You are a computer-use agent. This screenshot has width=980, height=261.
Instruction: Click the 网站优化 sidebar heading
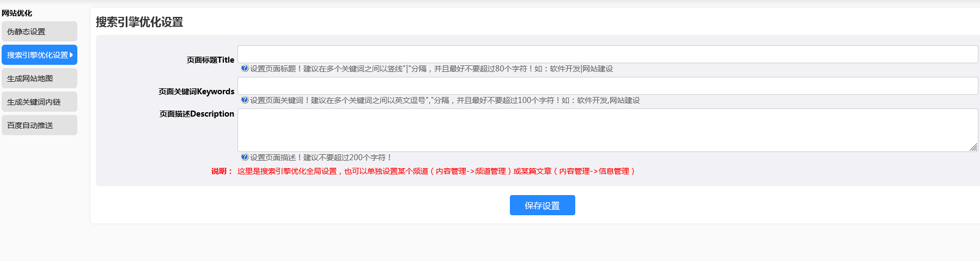(x=17, y=13)
